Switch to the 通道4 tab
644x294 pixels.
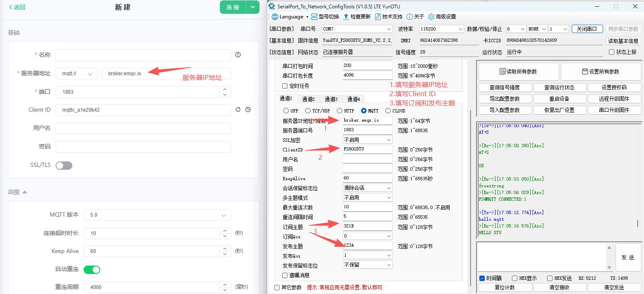353,99
